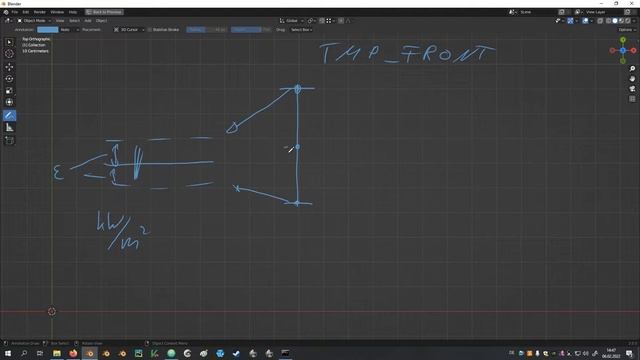640x360 pixels.
Task: Open the viewport Select menu
Action: [74, 20]
